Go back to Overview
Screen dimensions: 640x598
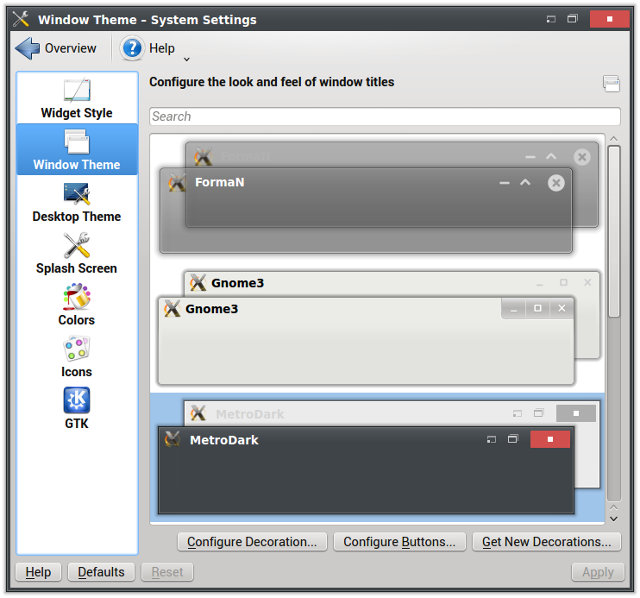click(56, 48)
